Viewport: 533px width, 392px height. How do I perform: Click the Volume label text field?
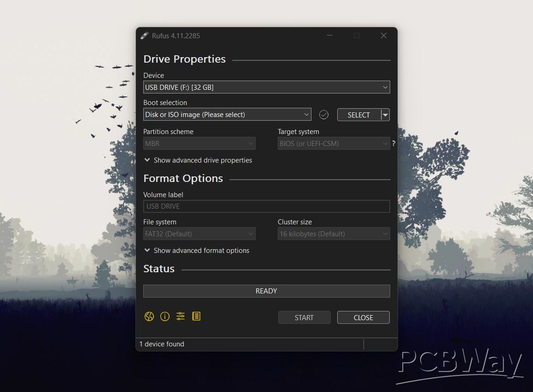pyautogui.click(x=266, y=206)
